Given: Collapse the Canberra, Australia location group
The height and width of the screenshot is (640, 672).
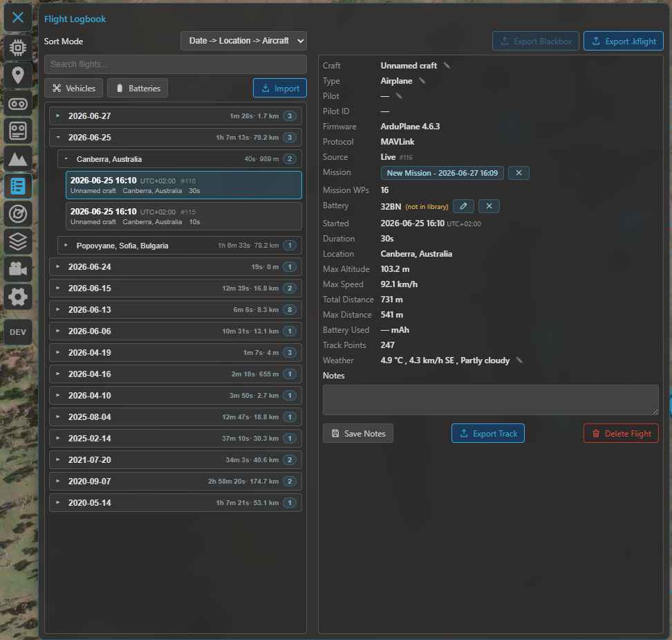Looking at the screenshot, I should click(180, 159).
